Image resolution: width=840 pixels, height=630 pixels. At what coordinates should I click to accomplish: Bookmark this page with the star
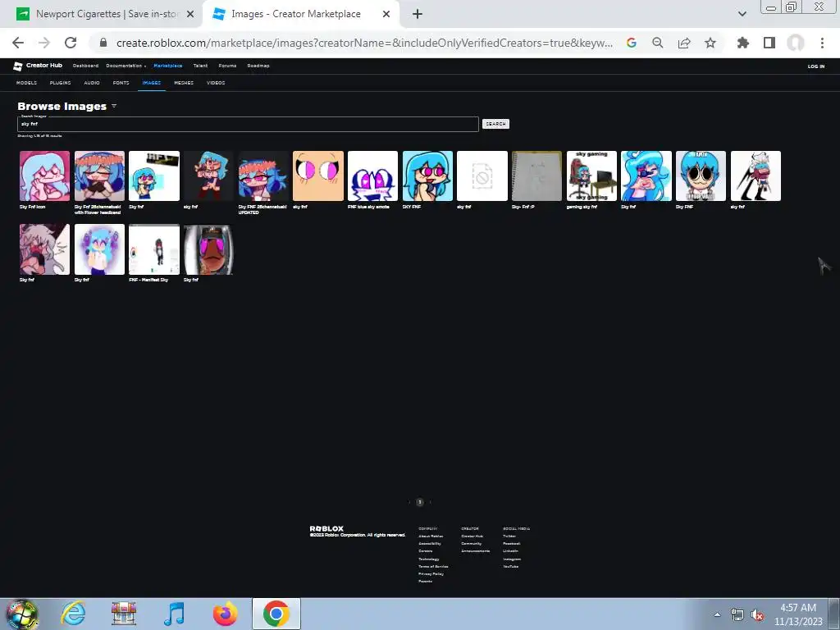click(710, 43)
